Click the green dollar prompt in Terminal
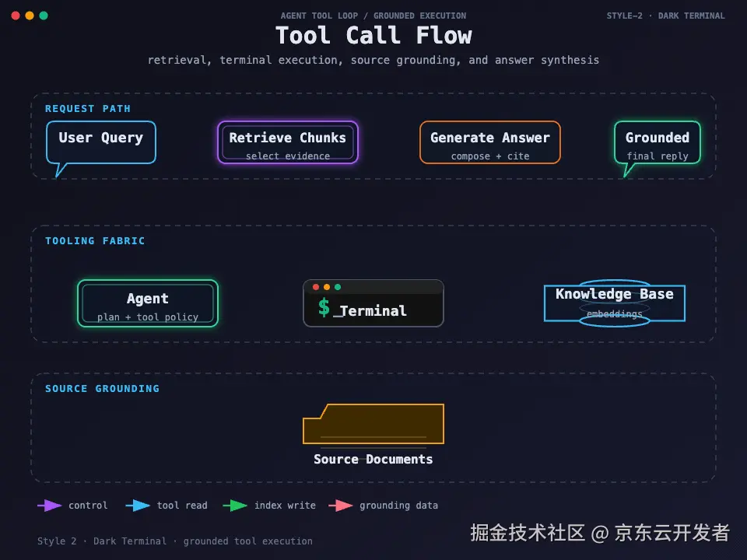747x560 pixels. [x=324, y=307]
